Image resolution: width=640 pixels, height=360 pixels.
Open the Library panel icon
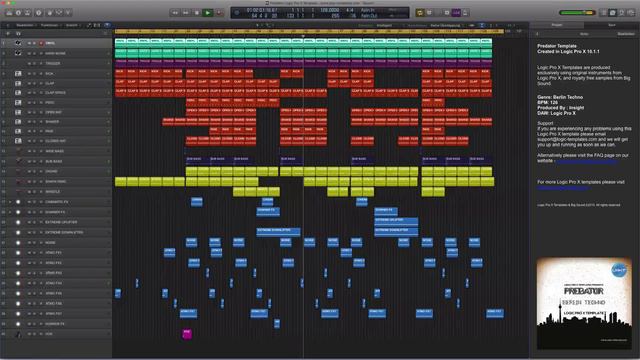[9, 13]
